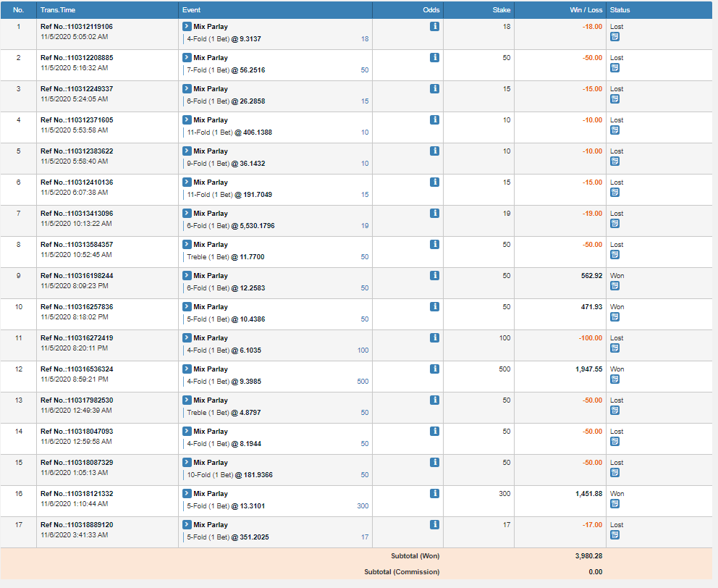Select Ref No.:110312119106 text
Viewport: 718px width, 588px height.
(x=77, y=27)
